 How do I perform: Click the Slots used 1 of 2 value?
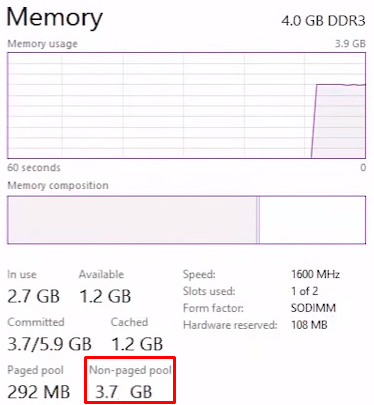tap(304, 291)
